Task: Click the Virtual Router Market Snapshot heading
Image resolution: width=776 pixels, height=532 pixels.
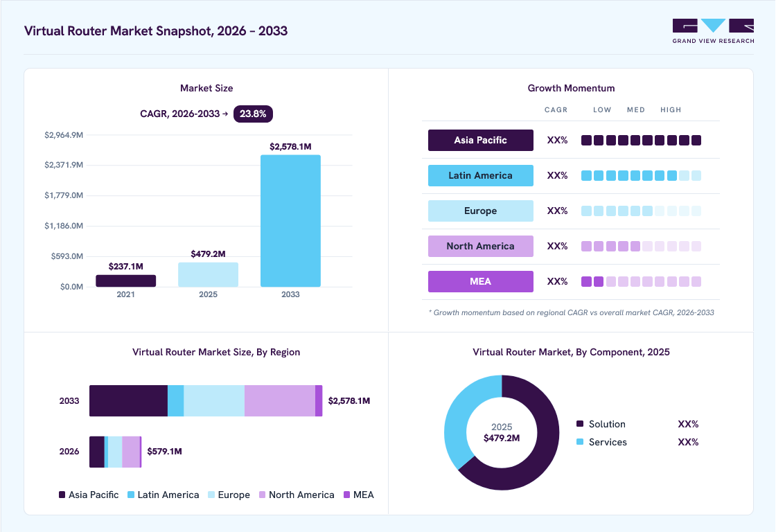Action: coord(156,30)
